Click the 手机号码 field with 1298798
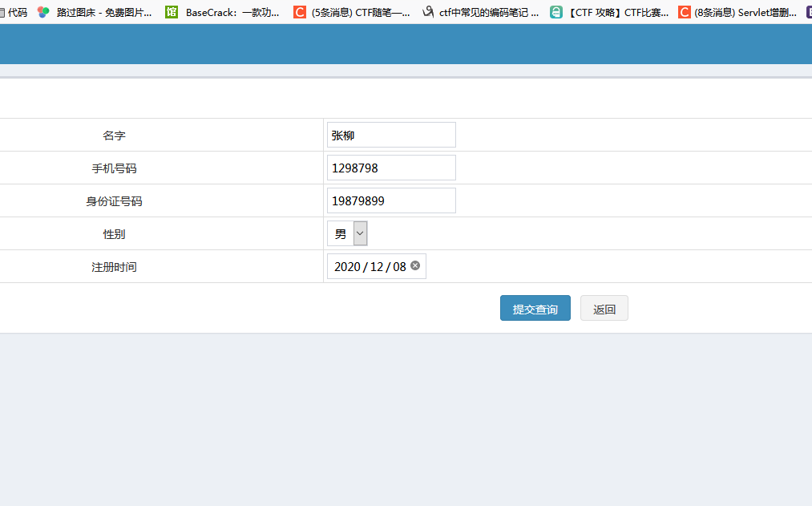Viewport: 812px width, 506px height. [391, 168]
